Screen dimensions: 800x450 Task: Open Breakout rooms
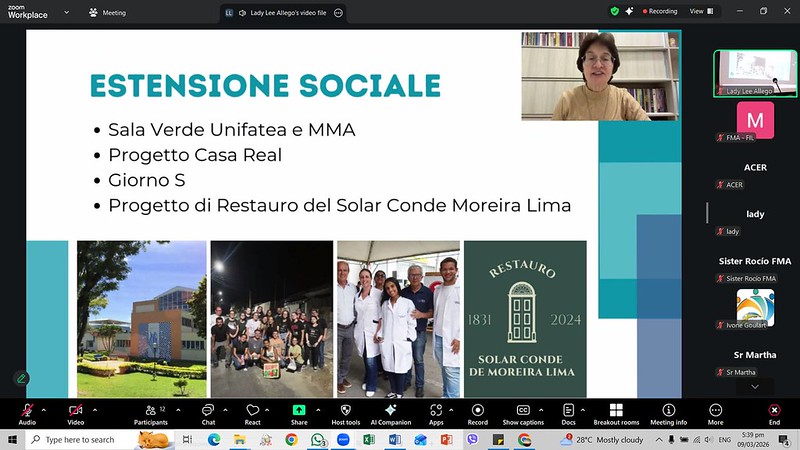(x=616, y=411)
